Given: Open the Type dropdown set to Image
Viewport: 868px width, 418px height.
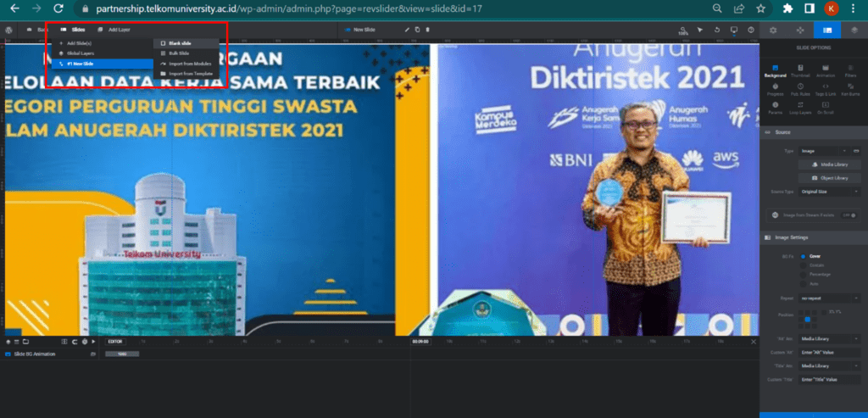Looking at the screenshot, I should point(824,151).
